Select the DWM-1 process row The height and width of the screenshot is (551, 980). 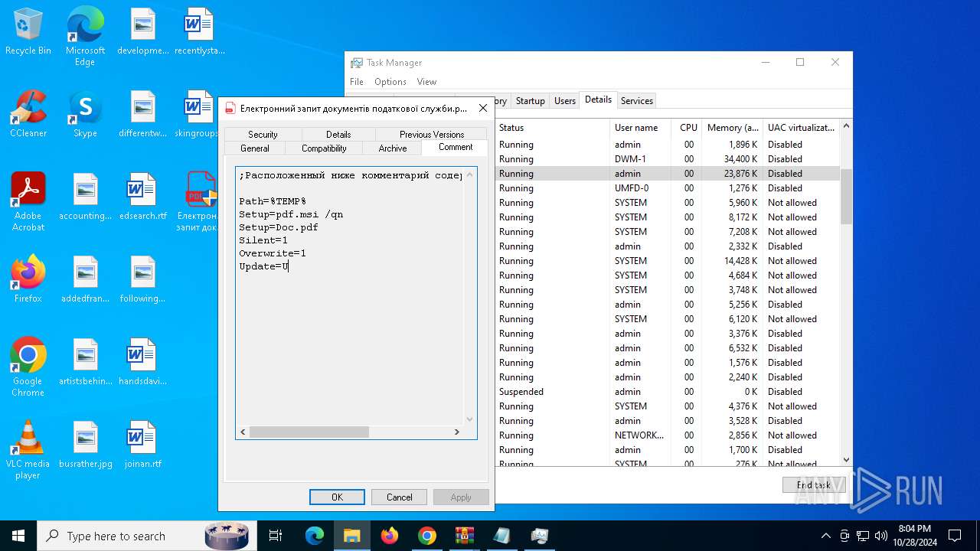(x=668, y=159)
